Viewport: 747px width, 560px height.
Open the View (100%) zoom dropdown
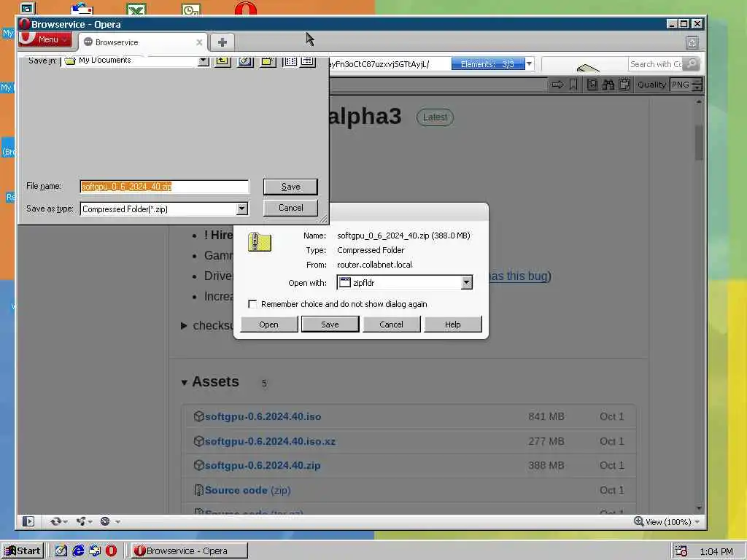click(x=673, y=522)
